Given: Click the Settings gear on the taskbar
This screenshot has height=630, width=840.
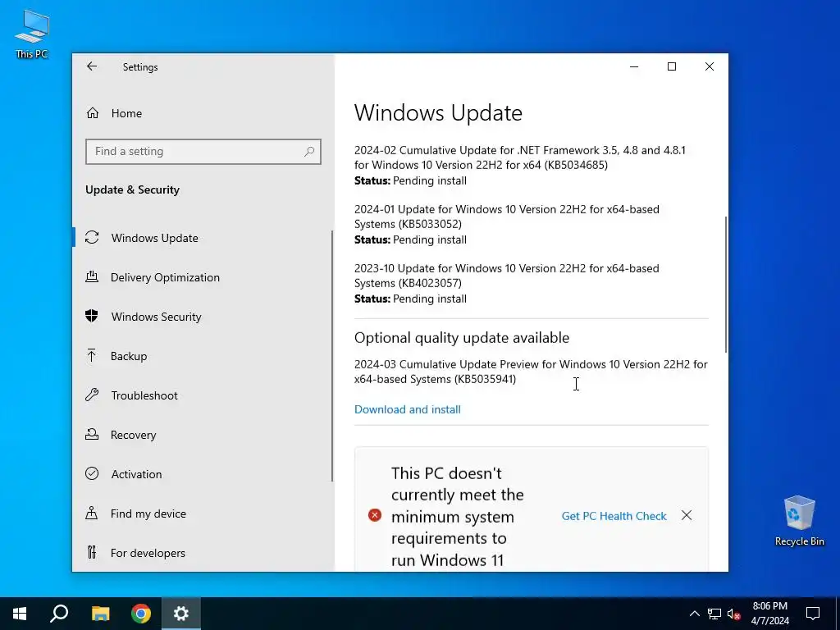Looking at the screenshot, I should coord(181,614).
